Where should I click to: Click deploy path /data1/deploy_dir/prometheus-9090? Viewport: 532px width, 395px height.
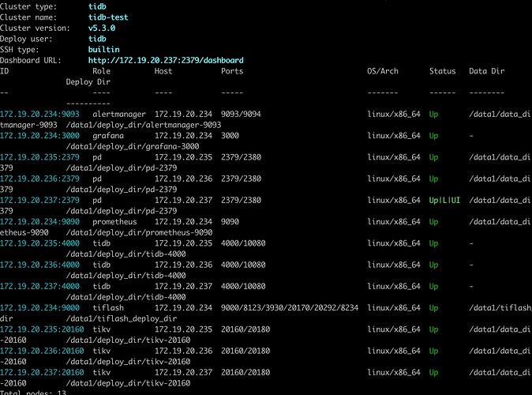(x=139, y=232)
